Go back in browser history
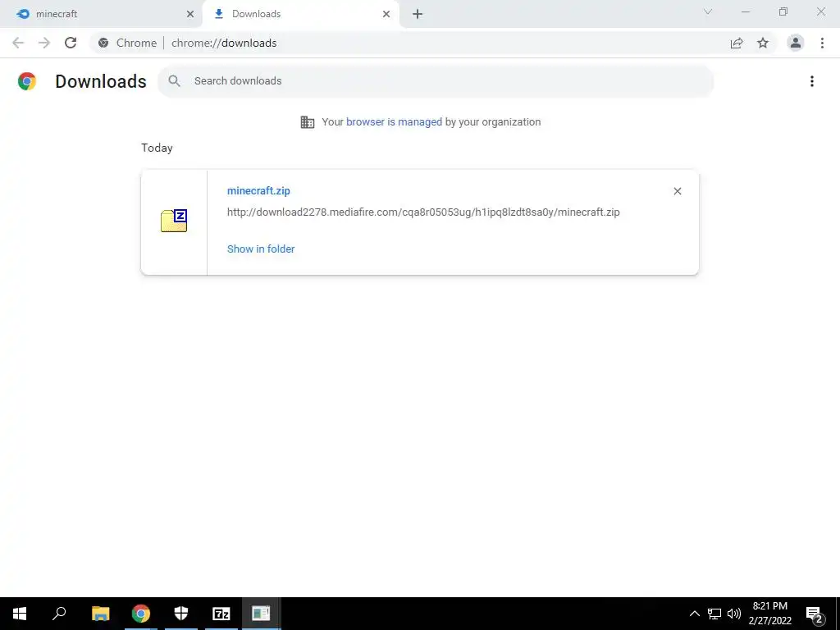This screenshot has width=840, height=630. point(18,43)
